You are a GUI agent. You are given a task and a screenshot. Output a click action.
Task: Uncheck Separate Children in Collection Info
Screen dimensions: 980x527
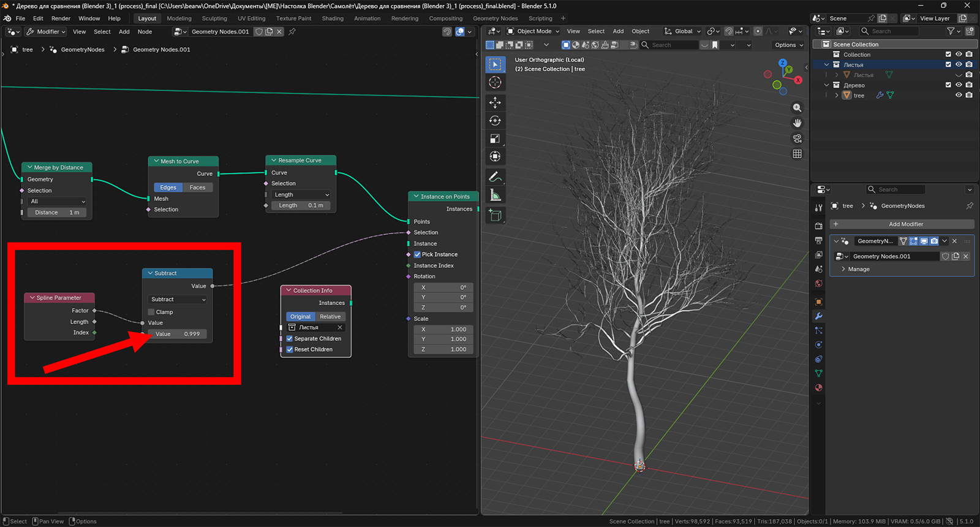[x=290, y=338]
